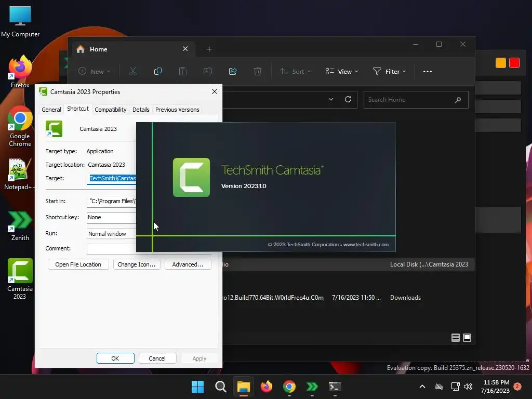Open Windows Start menu

(197, 387)
